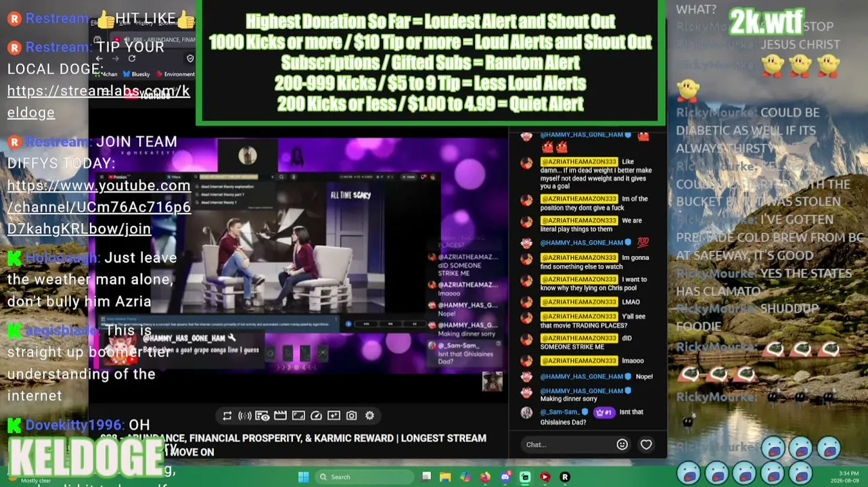This screenshot has width=868, height=487.
Task: Open the Environment bookmark
Action: click(175, 74)
